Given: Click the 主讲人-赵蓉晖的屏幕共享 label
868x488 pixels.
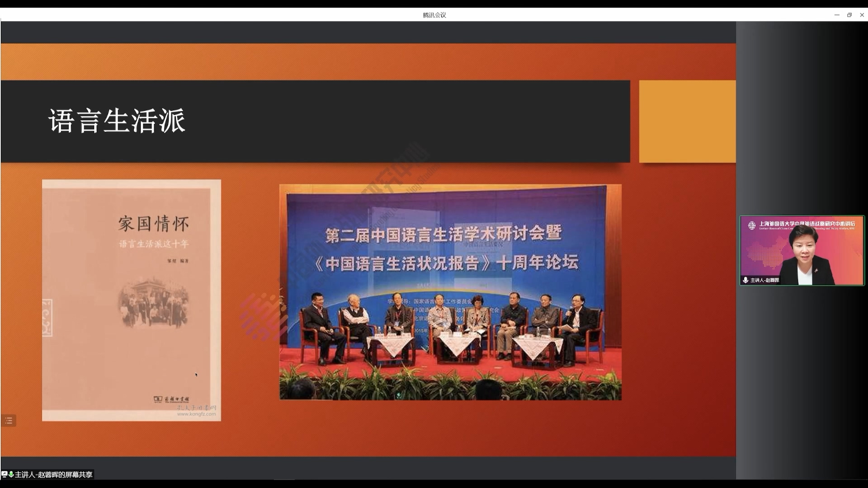Looking at the screenshot, I should pyautogui.click(x=53, y=474).
